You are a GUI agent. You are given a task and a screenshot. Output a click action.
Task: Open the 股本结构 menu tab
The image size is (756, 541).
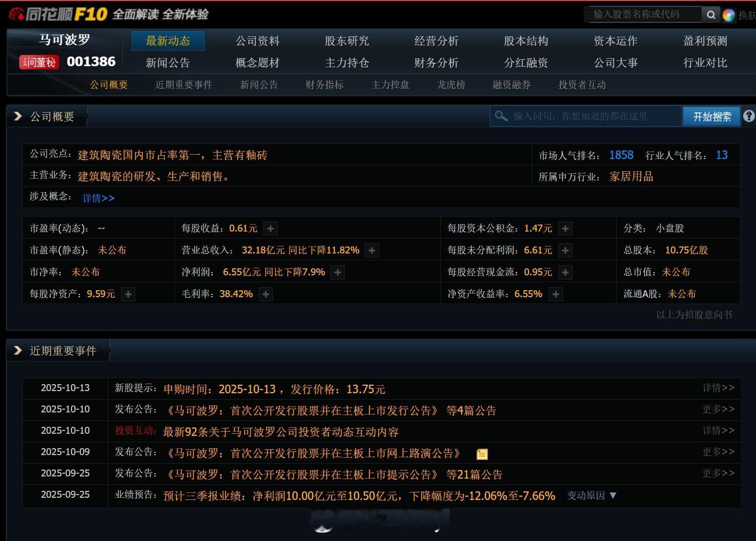tap(526, 41)
